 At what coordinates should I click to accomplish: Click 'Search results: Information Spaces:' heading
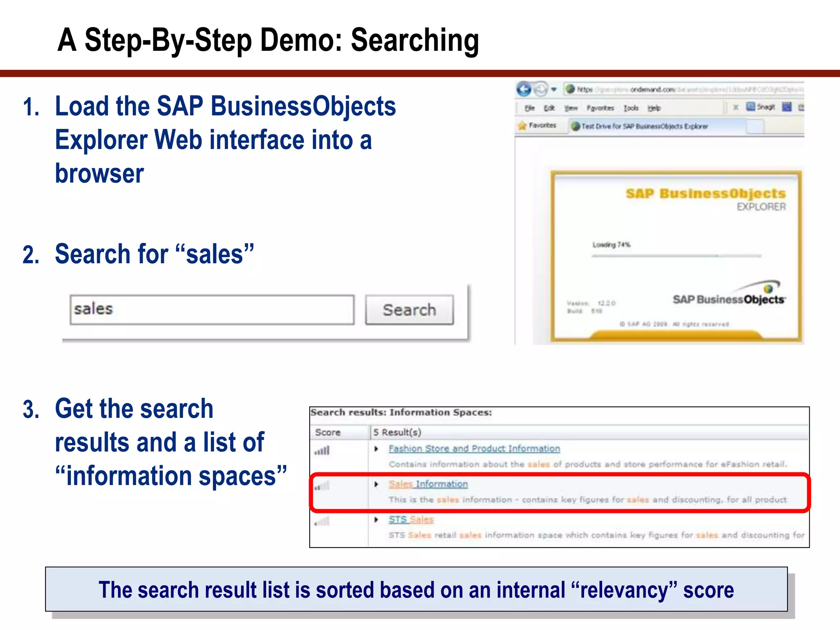pos(401,413)
